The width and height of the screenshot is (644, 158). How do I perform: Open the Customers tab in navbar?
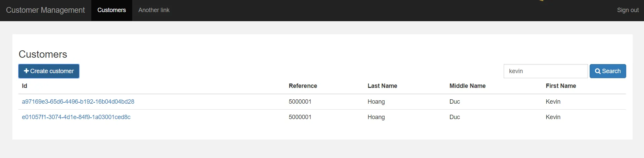click(x=111, y=10)
